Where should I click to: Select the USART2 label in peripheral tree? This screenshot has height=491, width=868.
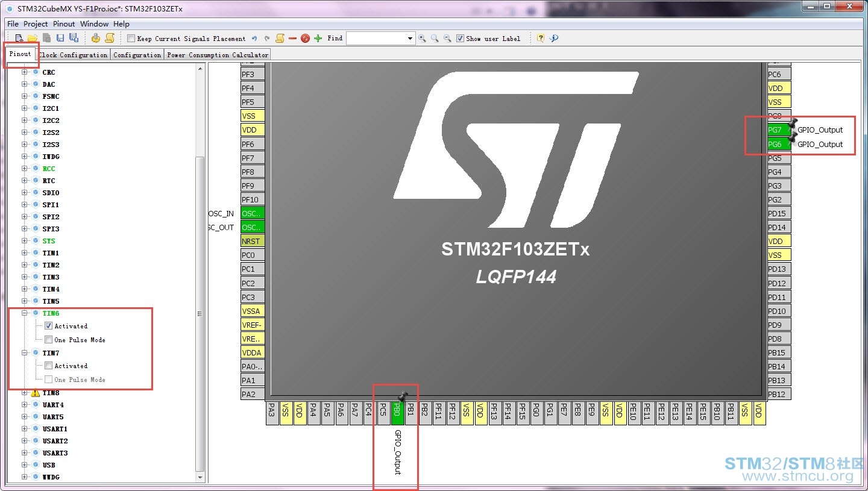(55, 441)
